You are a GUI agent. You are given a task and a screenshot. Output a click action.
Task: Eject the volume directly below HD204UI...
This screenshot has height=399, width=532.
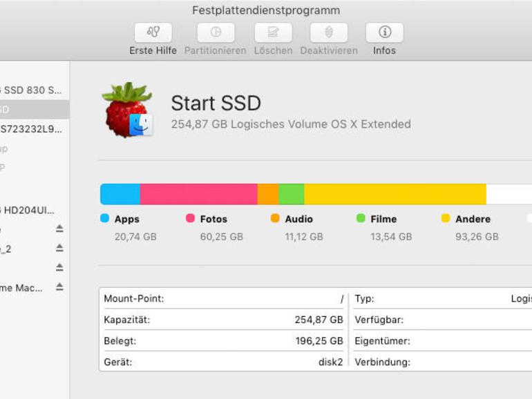pyautogui.click(x=59, y=228)
